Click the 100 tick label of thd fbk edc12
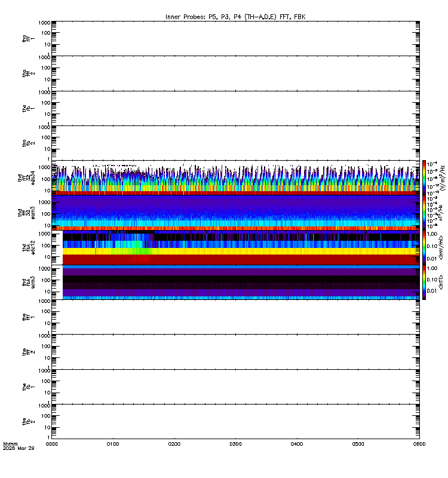 46,246
